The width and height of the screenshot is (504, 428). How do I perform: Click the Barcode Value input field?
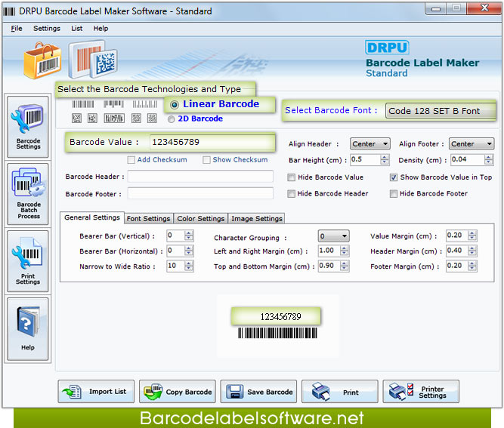click(212, 142)
